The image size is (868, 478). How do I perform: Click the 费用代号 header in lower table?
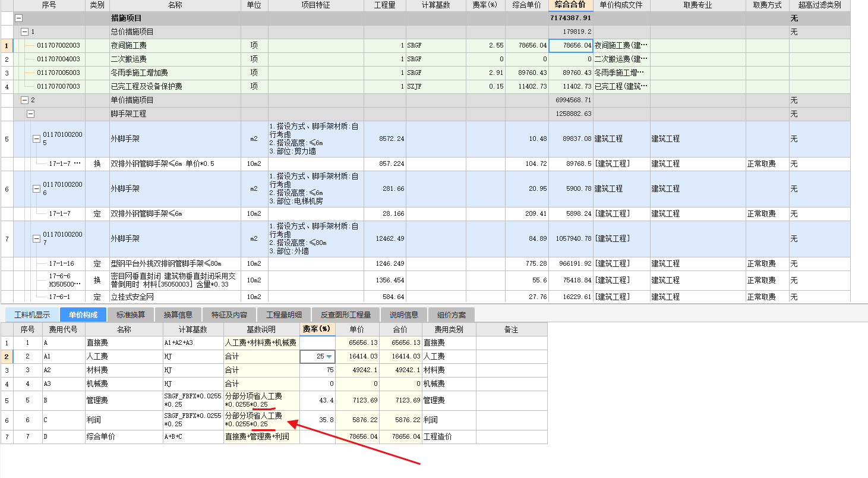click(x=64, y=329)
